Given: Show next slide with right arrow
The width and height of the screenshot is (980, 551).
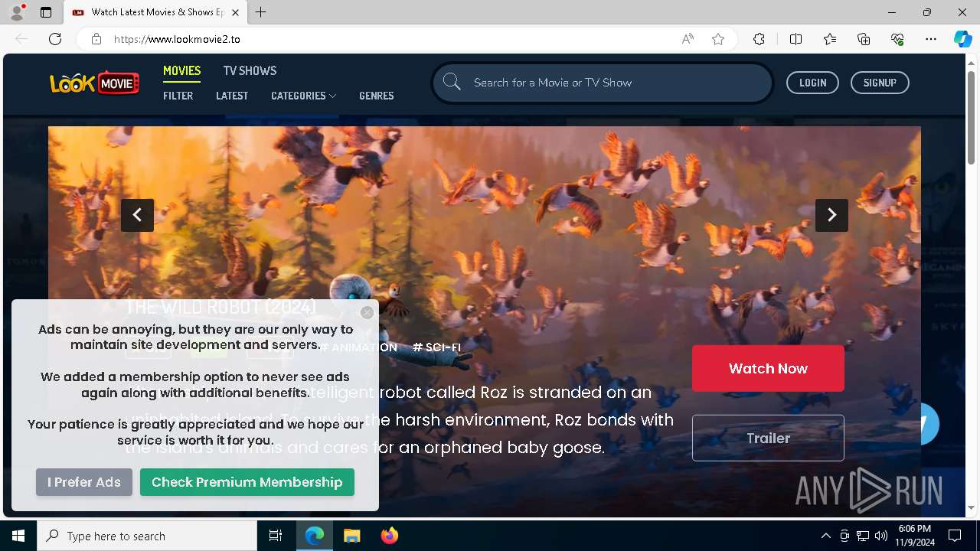Looking at the screenshot, I should point(831,215).
